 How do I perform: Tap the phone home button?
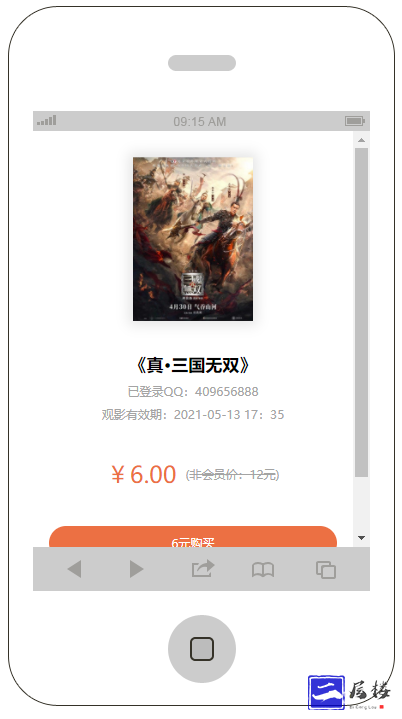[x=202, y=649]
